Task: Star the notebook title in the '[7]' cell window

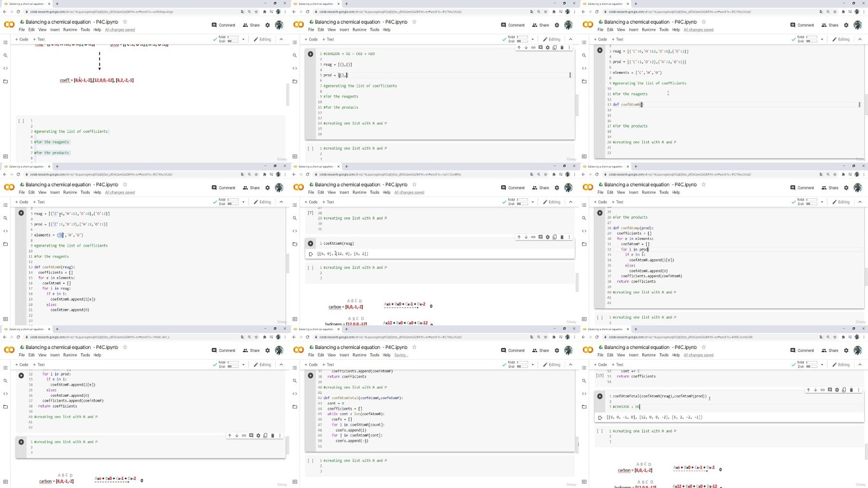Action: (x=414, y=185)
